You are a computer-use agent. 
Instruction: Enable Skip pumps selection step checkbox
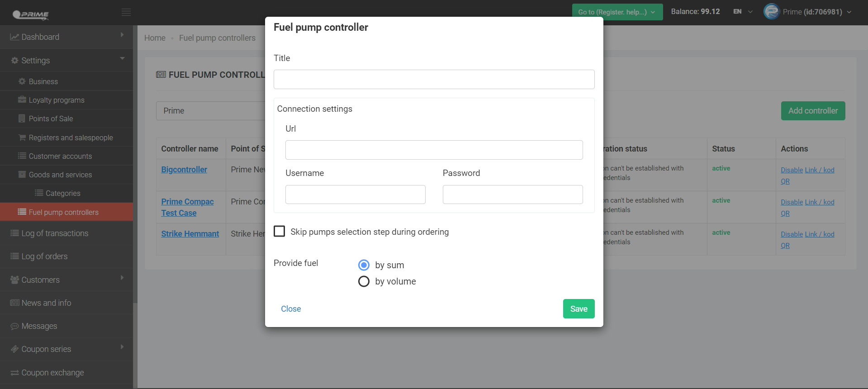click(280, 232)
